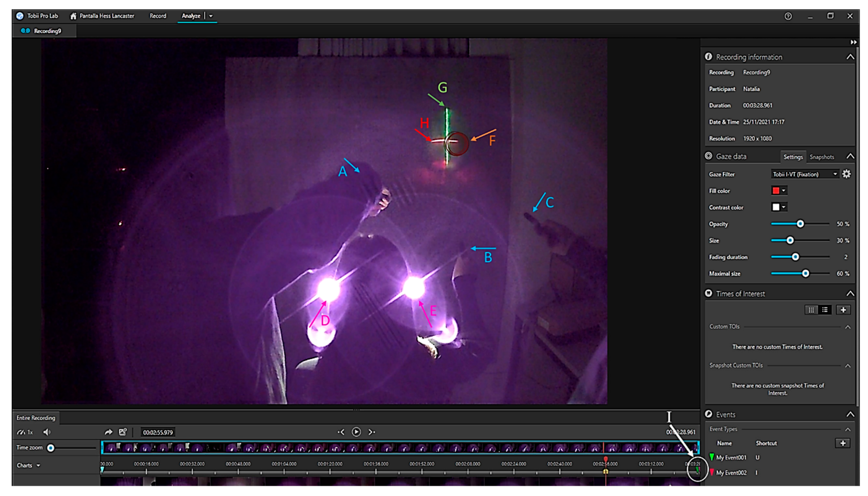Screen dimensions: 868x496
Task: Step to next frame arrow
Action: point(372,432)
